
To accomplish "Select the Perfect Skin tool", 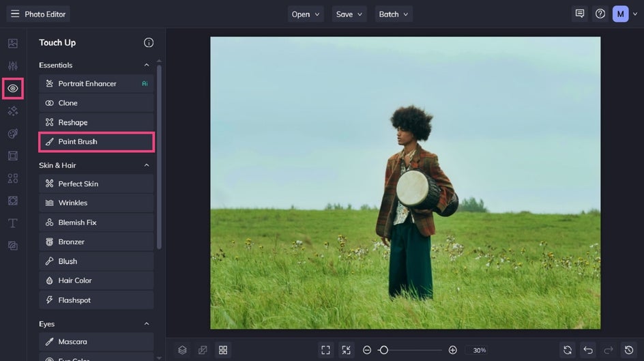I will tap(96, 184).
